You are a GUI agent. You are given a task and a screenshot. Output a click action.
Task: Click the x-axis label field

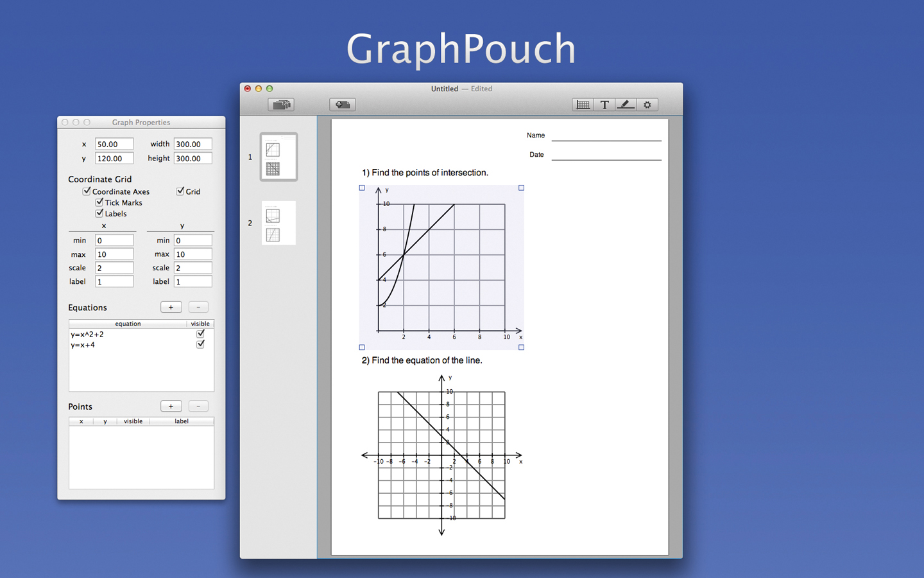point(114,281)
